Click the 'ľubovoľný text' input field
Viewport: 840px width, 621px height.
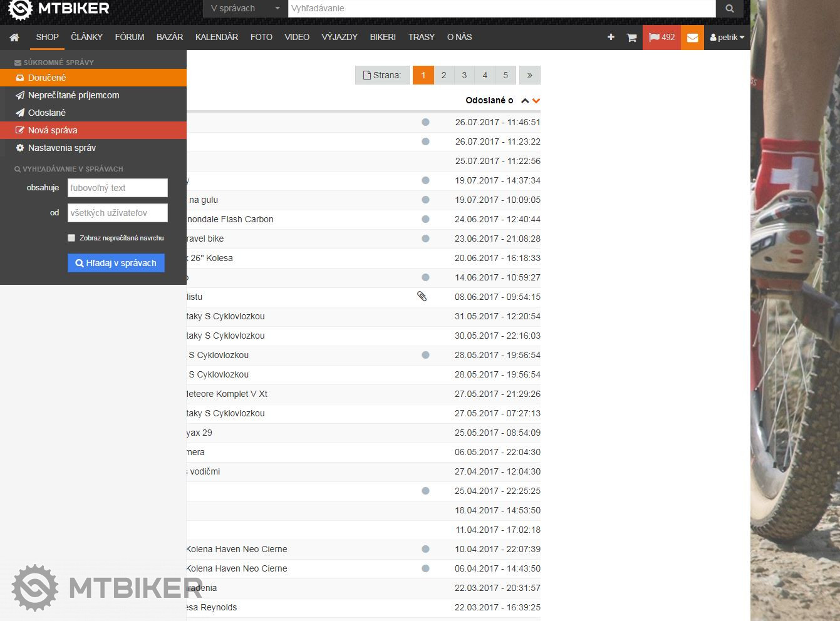(118, 188)
